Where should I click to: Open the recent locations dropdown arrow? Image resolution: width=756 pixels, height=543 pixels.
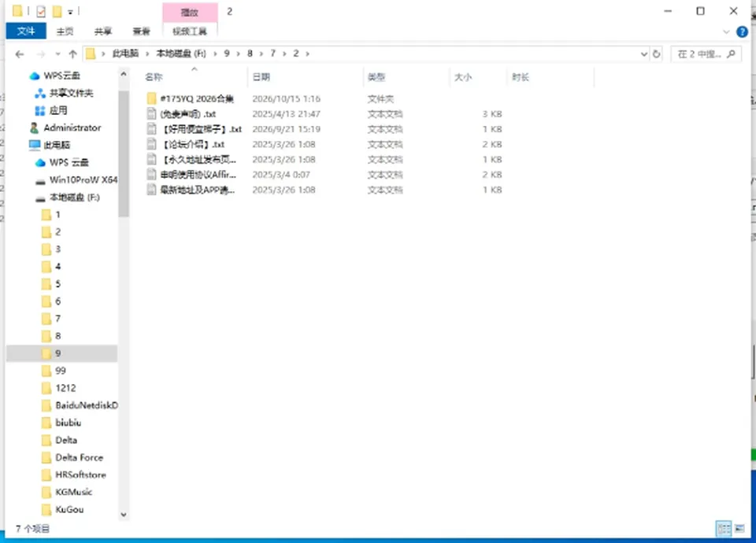click(x=57, y=54)
